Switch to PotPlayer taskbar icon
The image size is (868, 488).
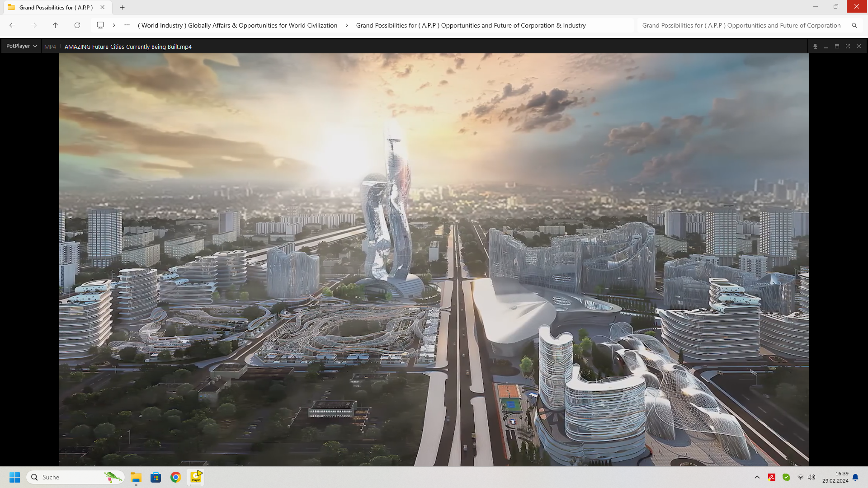coord(196,477)
